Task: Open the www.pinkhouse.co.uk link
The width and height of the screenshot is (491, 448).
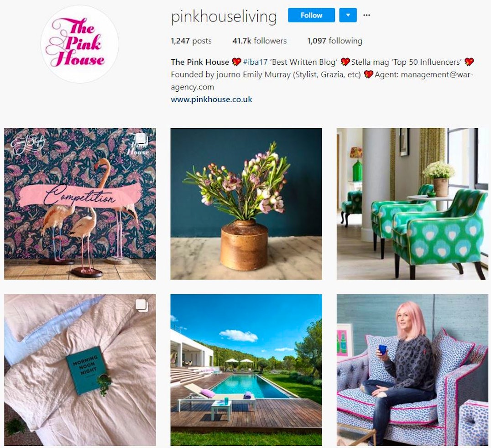Action: (211, 99)
